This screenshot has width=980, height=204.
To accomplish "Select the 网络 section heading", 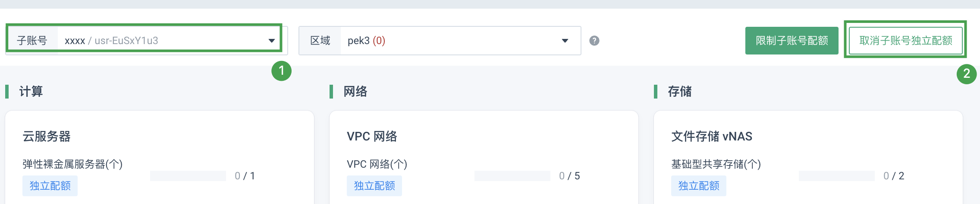I will pyautogui.click(x=355, y=92).
